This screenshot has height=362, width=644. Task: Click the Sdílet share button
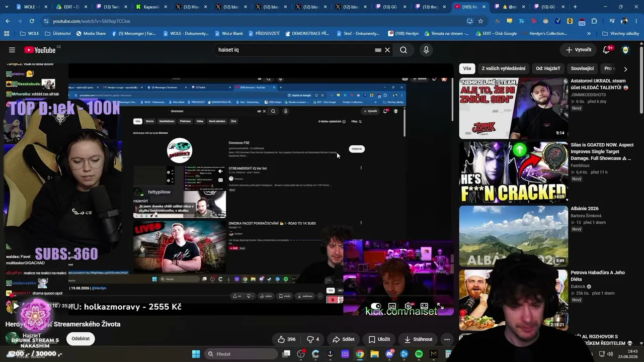[344, 339]
